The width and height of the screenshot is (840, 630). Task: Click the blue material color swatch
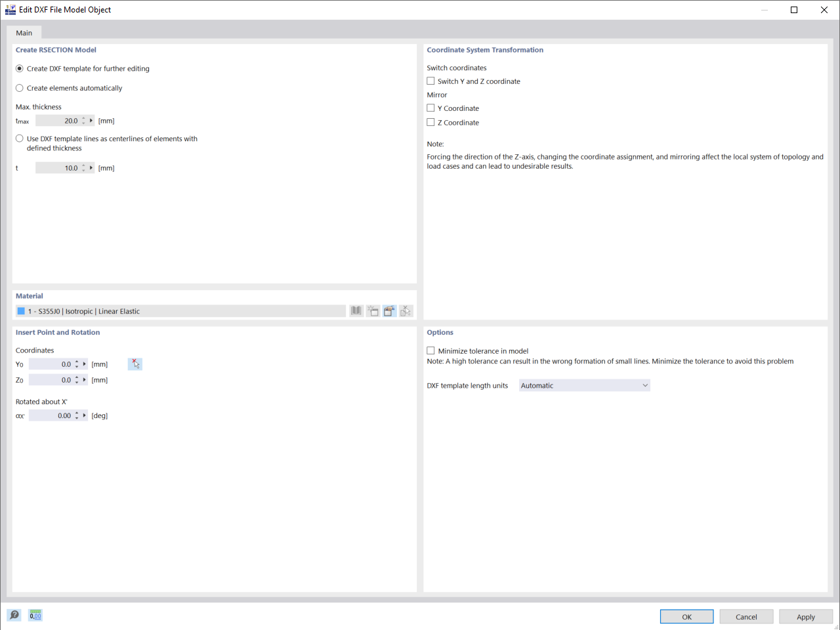pyautogui.click(x=22, y=310)
